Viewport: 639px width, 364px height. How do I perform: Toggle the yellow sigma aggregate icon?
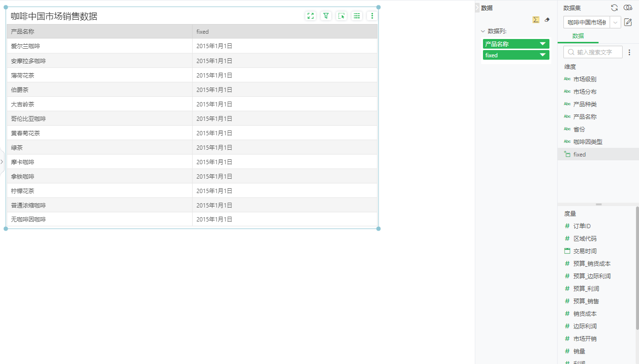coord(535,20)
